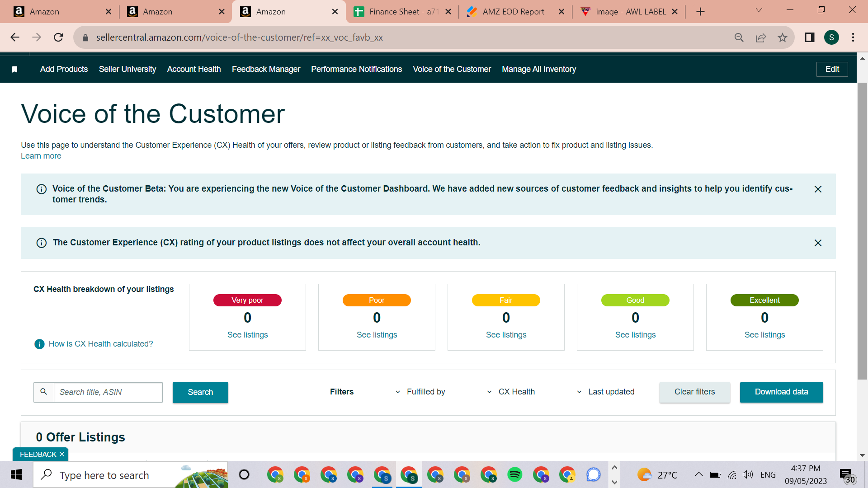This screenshot has width=868, height=488.
Task: Open the browser zoom control
Action: [739, 38]
